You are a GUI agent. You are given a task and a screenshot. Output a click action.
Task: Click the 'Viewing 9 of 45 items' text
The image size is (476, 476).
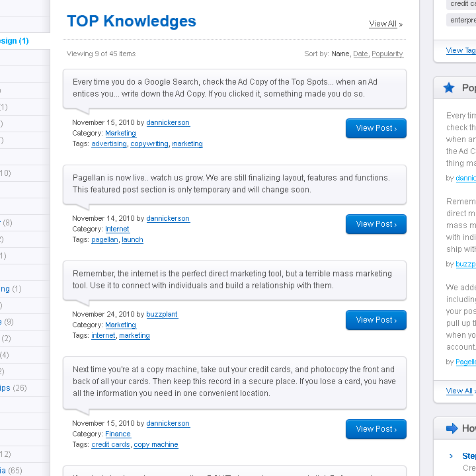coord(101,54)
